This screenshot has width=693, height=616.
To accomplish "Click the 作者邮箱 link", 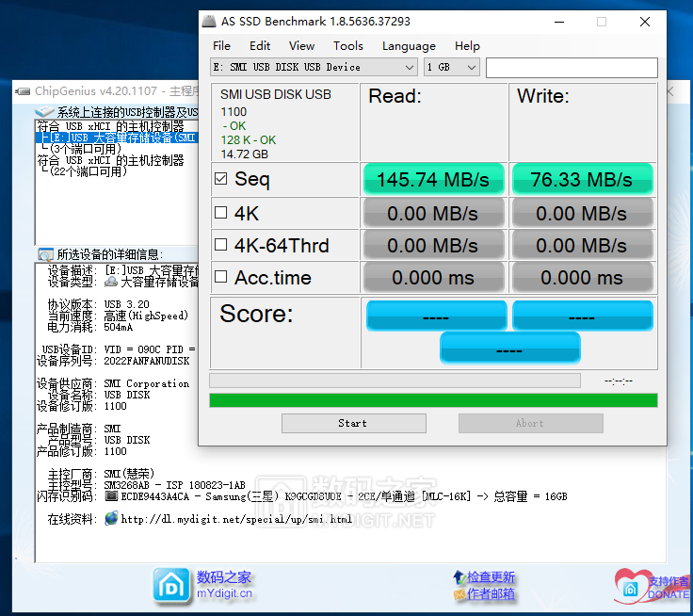I will point(491,594).
